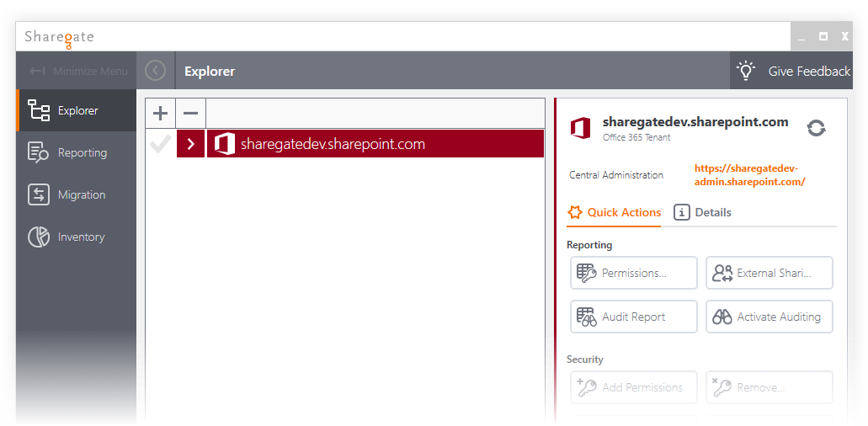Click Activate Auditing
This screenshot has height=426, width=868.
tap(769, 317)
